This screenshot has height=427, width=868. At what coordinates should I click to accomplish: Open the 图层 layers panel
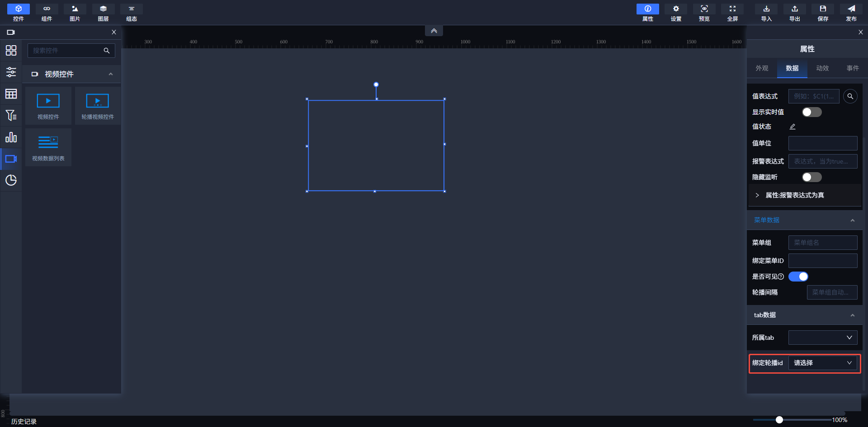103,12
